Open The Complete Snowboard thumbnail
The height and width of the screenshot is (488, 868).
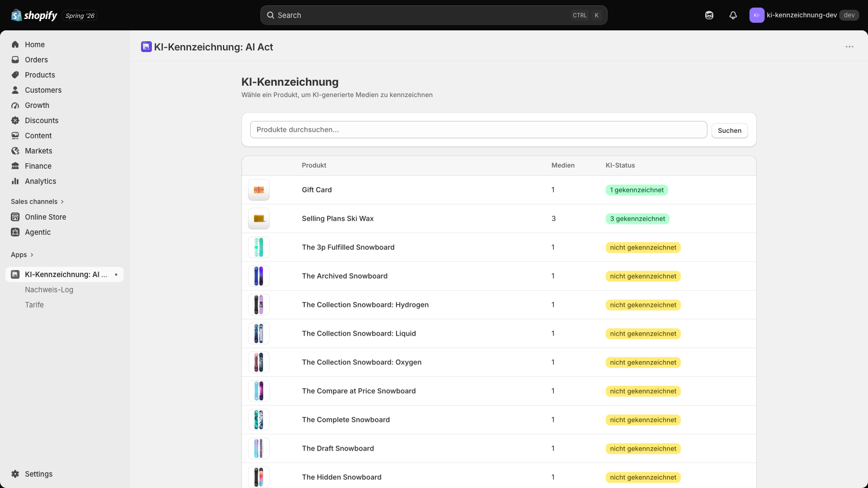259,420
